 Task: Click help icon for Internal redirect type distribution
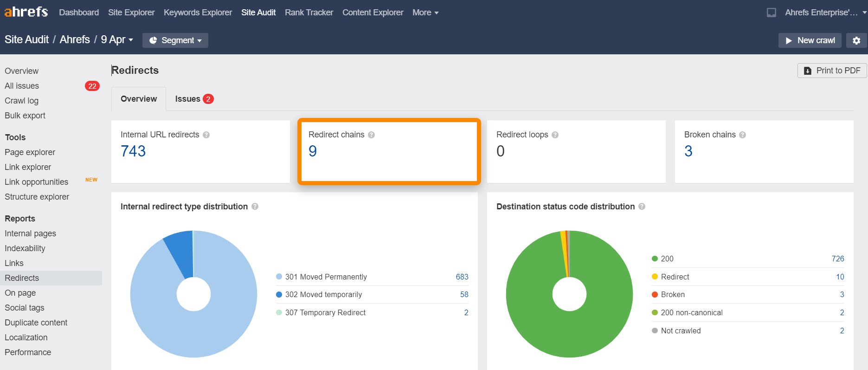255,207
